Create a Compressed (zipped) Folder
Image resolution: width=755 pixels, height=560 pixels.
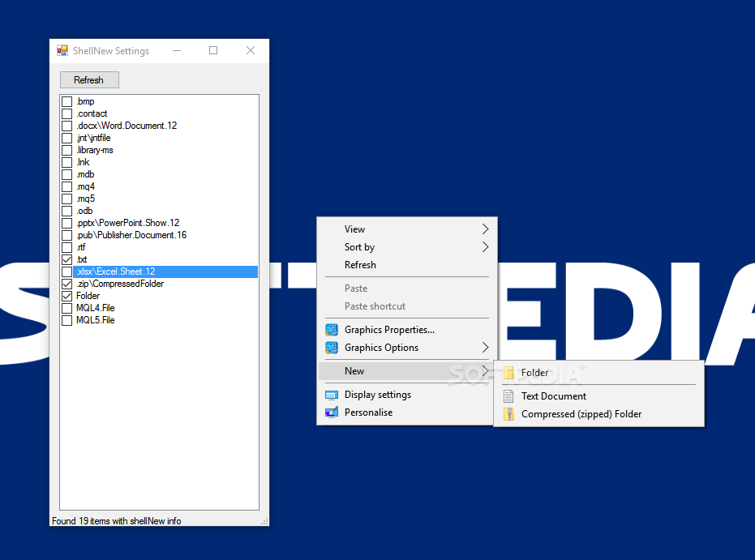[x=599, y=414]
